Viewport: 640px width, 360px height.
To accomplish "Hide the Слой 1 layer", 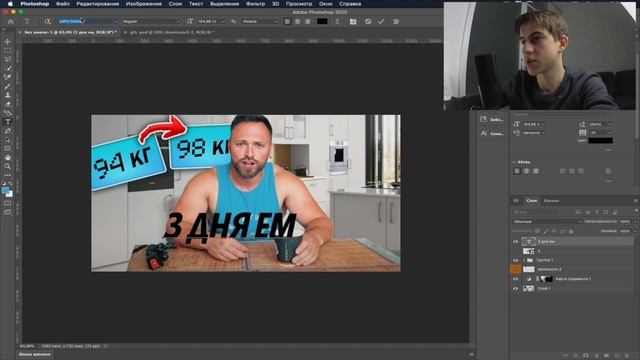I will 516,289.
